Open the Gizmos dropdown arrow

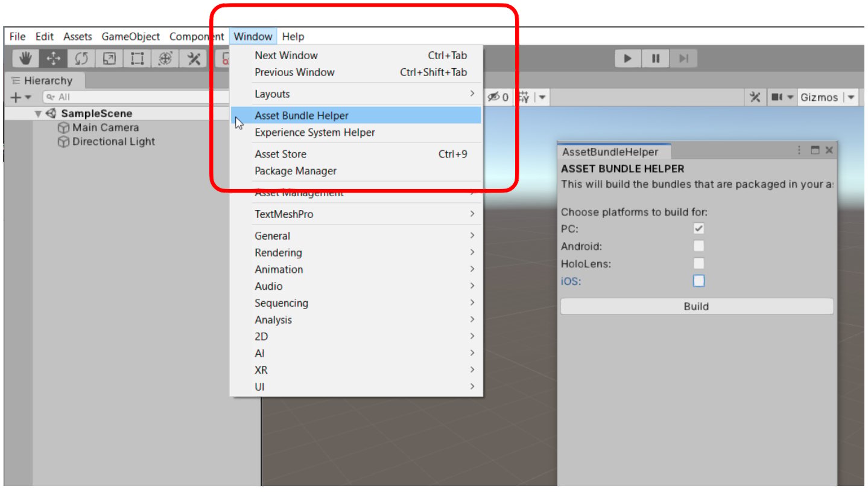click(851, 97)
